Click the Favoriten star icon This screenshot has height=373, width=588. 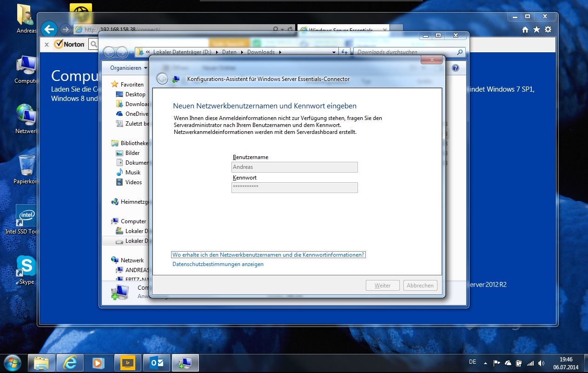[114, 84]
